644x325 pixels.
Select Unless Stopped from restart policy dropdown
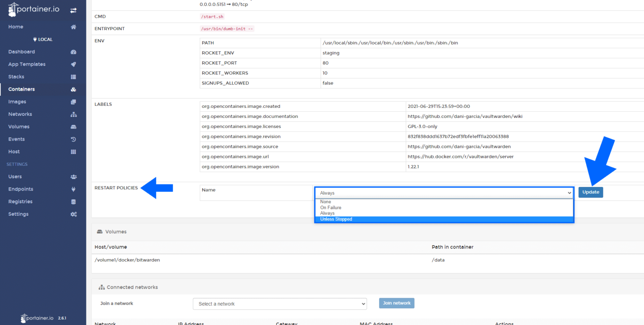[336, 219]
